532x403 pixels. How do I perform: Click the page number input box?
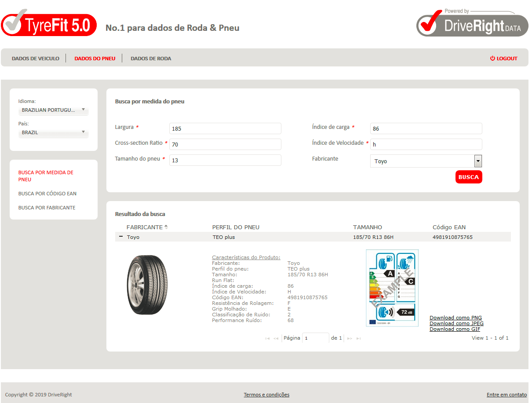pos(316,338)
